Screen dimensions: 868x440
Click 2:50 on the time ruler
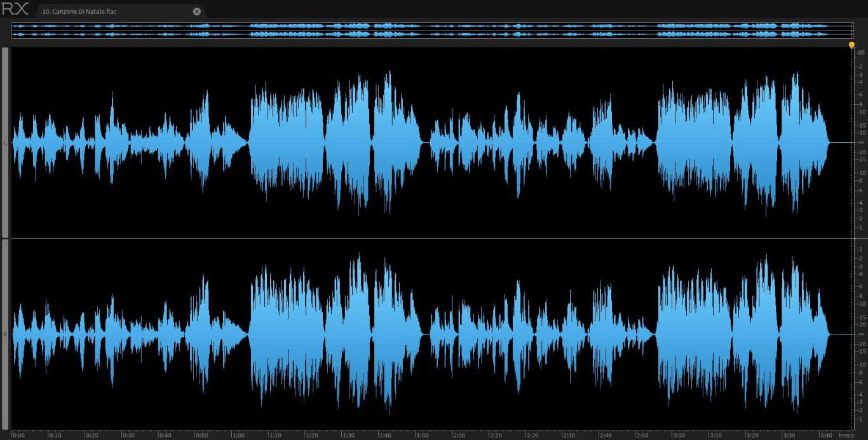click(642, 435)
